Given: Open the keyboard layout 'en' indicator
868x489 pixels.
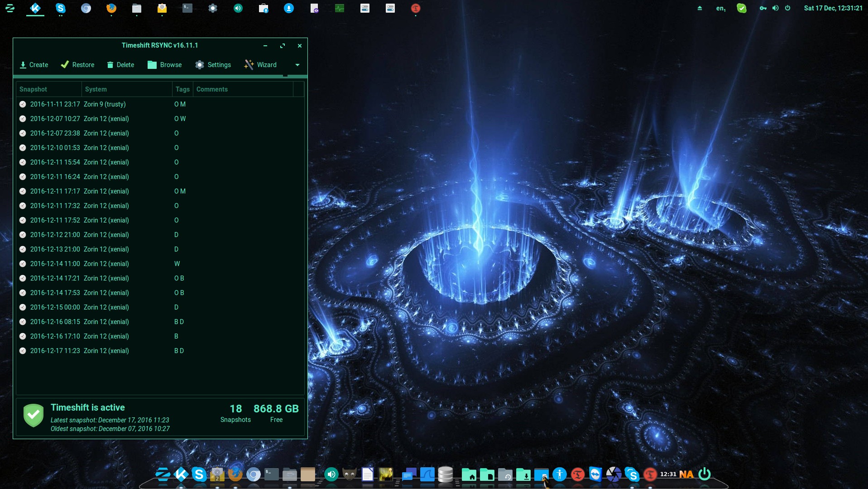Looking at the screenshot, I should click(720, 8).
